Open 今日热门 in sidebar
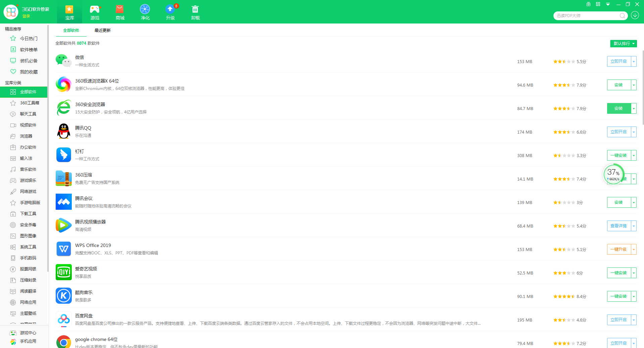This screenshot has width=644, height=348. 23,39
